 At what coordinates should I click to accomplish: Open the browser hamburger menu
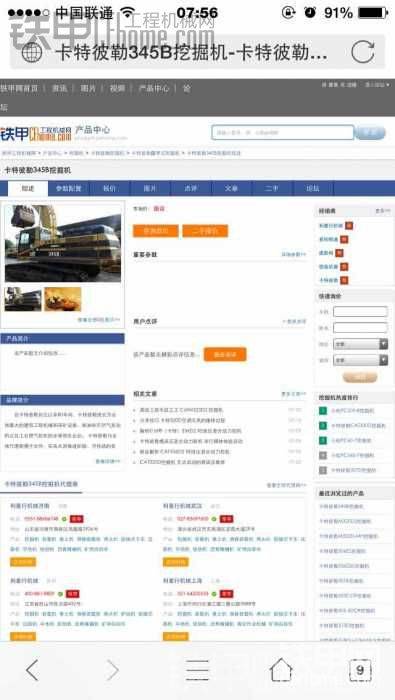(197, 670)
